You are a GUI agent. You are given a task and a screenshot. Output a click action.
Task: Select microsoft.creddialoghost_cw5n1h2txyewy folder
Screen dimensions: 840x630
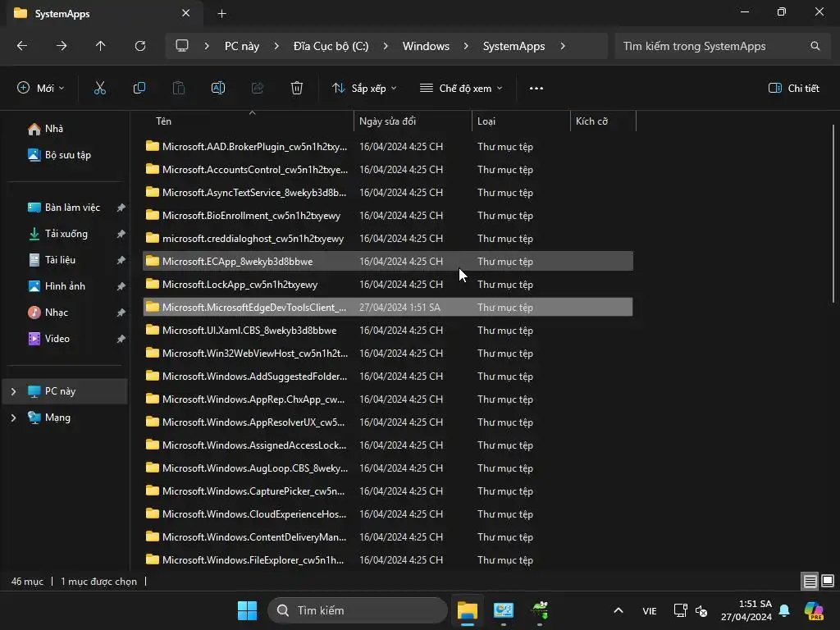(388, 239)
